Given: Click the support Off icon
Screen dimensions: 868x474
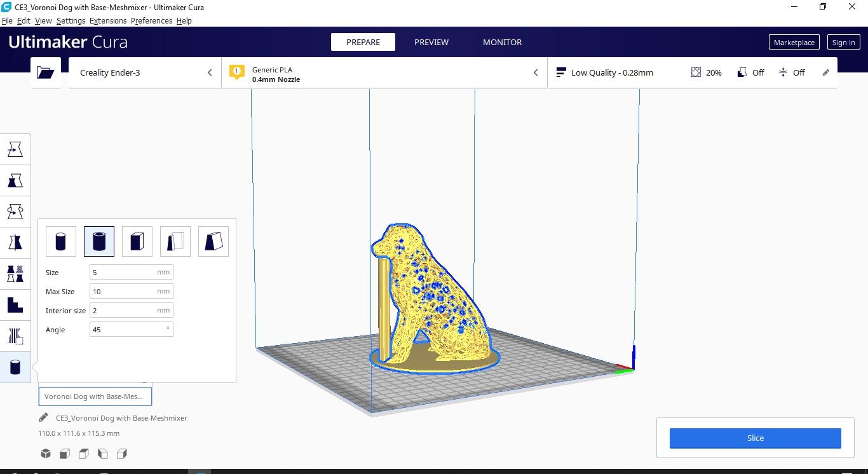Looking at the screenshot, I should (x=742, y=72).
